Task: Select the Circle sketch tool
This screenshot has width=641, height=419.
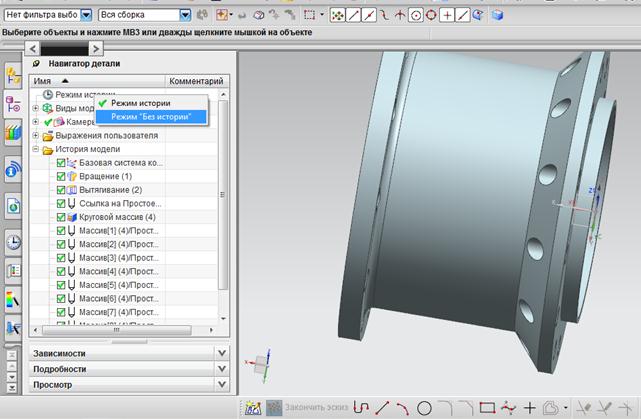Action: pyautogui.click(x=424, y=408)
